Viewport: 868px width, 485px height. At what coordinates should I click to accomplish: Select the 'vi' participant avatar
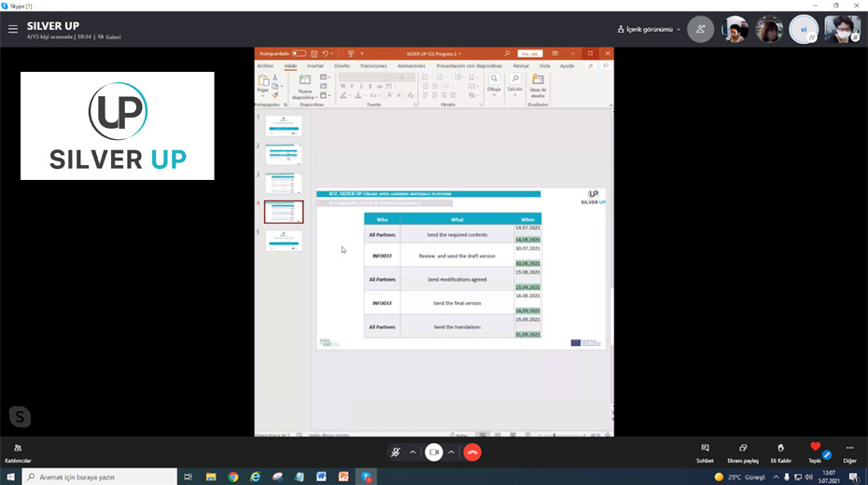(803, 29)
